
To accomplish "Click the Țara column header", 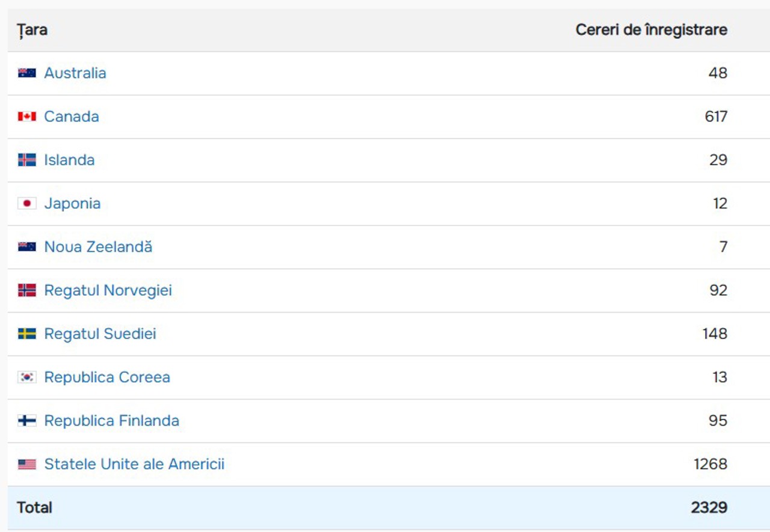I will click(x=32, y=30).
